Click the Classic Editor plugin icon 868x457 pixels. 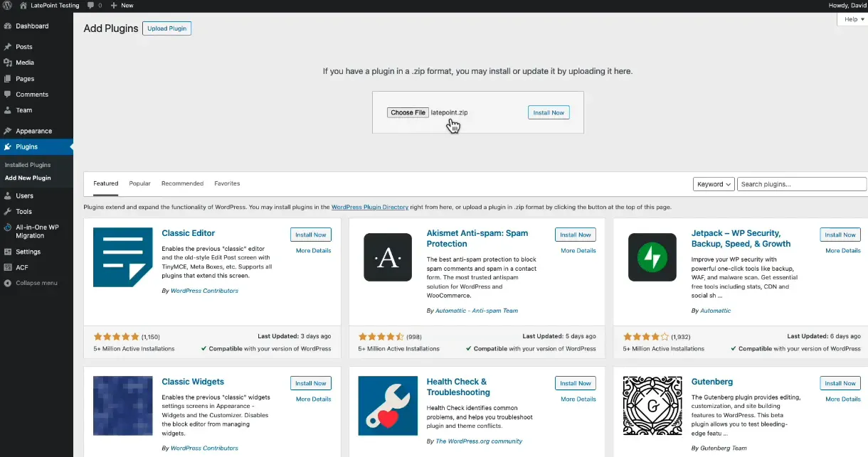coord(122,257)
